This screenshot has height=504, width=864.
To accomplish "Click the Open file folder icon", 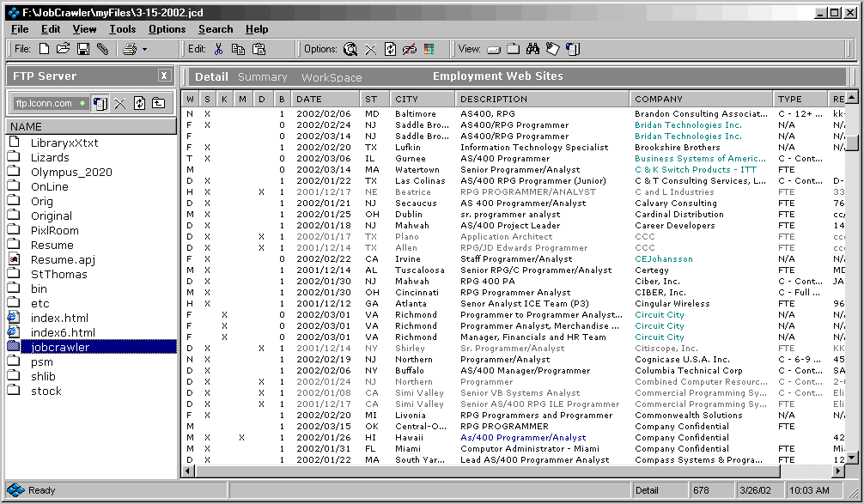I will coord(63,49).
